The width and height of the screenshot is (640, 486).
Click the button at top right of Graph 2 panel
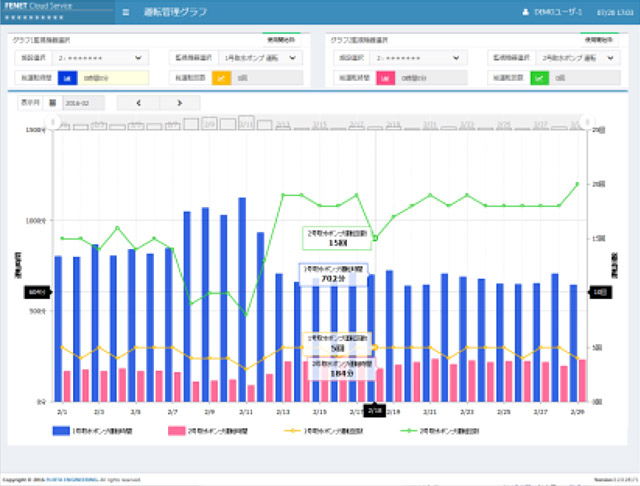click(599, 40)
